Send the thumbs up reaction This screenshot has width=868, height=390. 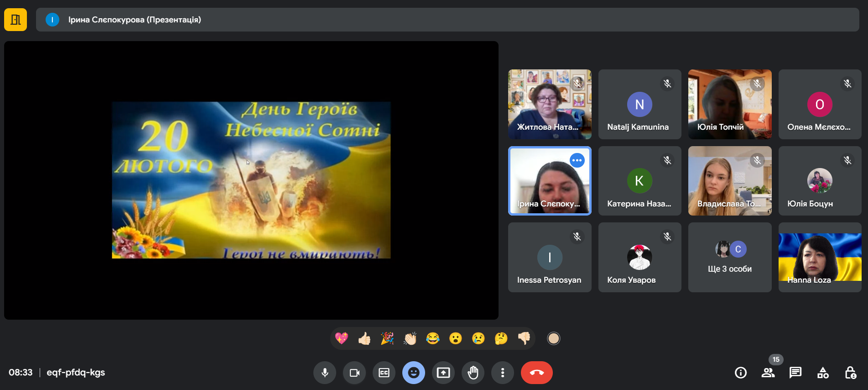point(364,338)
